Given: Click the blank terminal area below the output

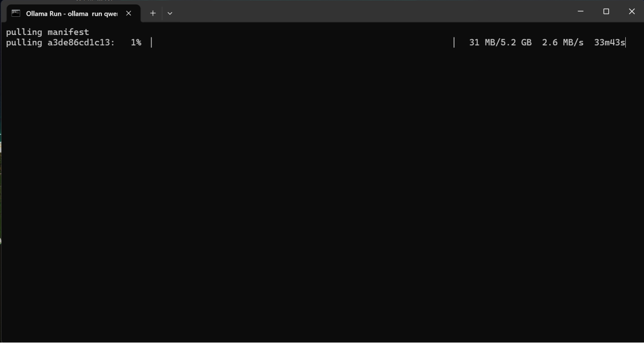Looking at the screenshot, I should coord(320,197).
